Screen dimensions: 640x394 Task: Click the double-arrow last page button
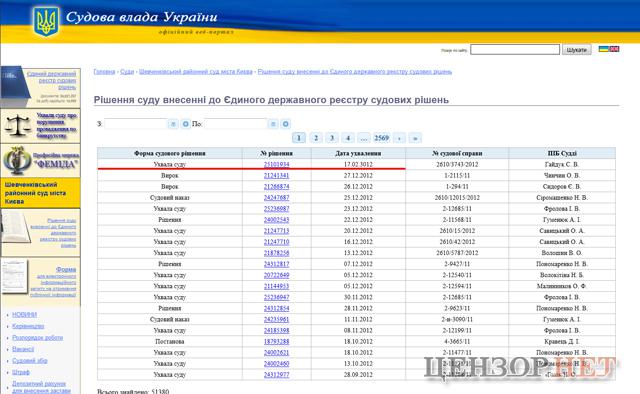[415, 138]
